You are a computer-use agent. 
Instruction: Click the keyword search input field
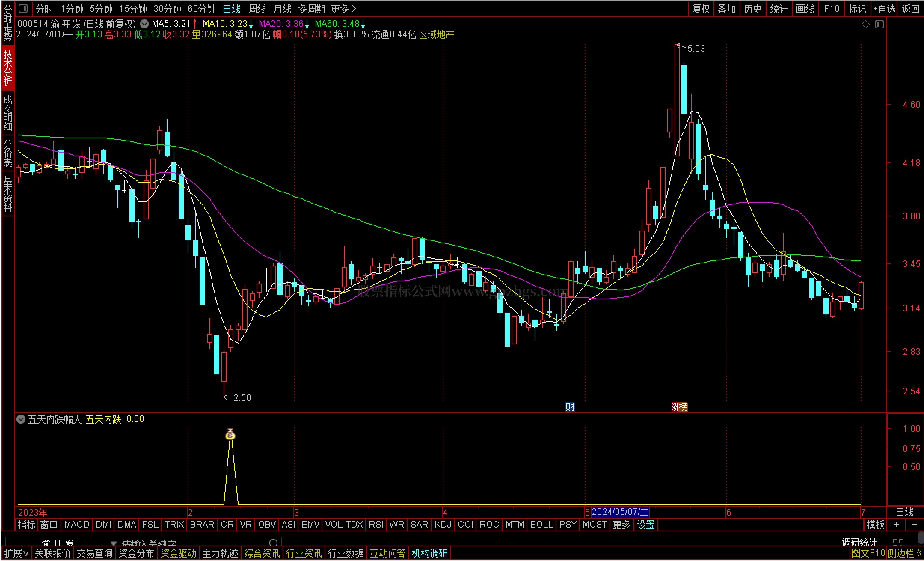pos(193,543)
